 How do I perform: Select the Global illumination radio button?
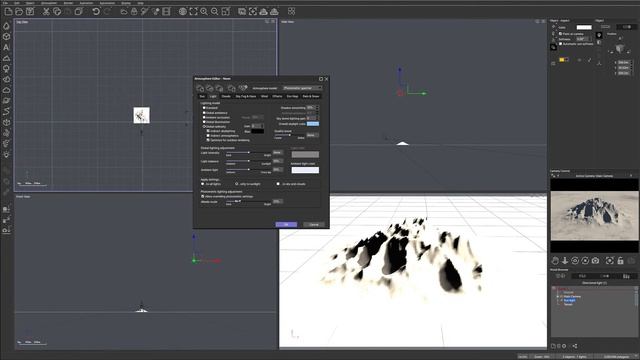(x=204, y=122)
